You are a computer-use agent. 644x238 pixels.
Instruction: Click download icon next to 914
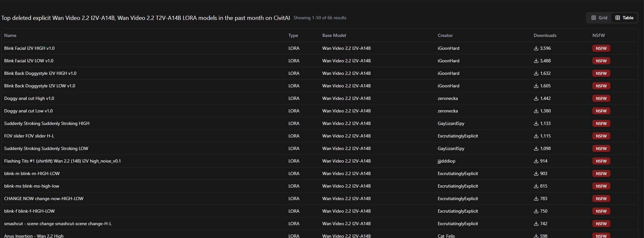tap(536, 161)
